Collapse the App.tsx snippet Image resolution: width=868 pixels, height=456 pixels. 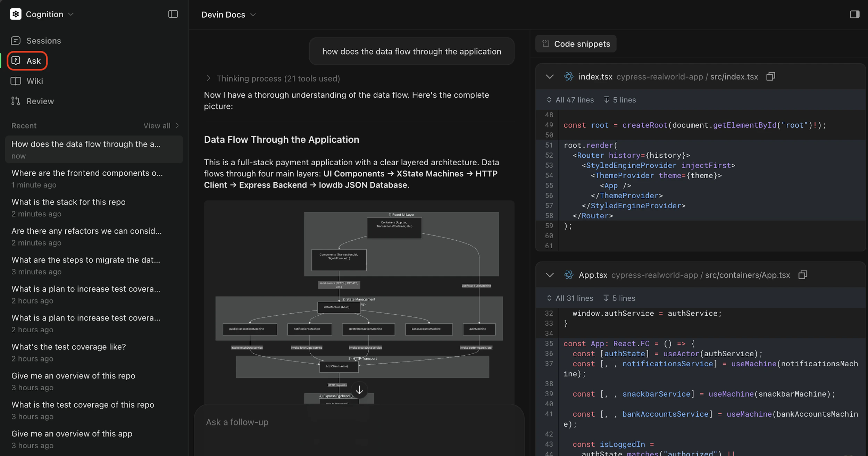coord(550,275)
